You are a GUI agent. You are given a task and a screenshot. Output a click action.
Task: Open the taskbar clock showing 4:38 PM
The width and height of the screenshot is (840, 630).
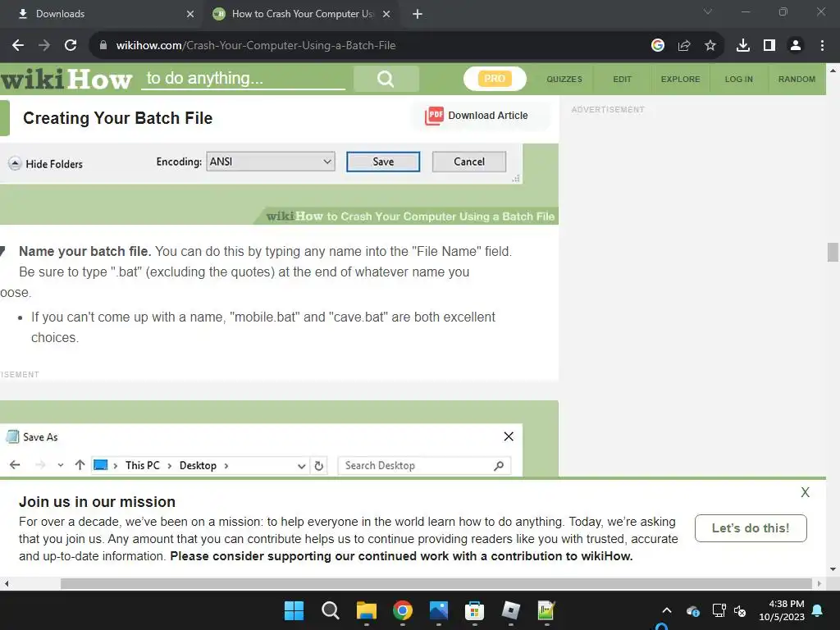(781, 610)
